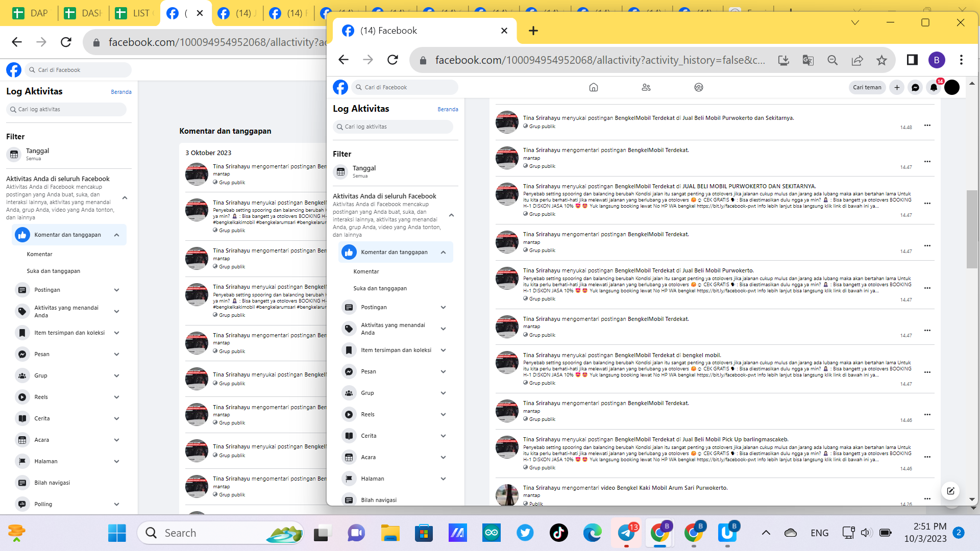
Task: Open the Arduino IDE from the taskbar
Action: click(x=491, y=533)
